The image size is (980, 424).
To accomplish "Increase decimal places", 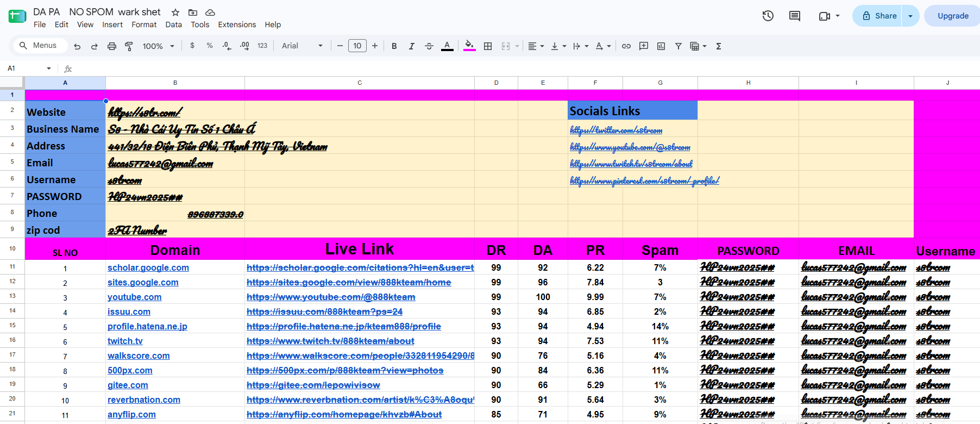I will 244,46.
